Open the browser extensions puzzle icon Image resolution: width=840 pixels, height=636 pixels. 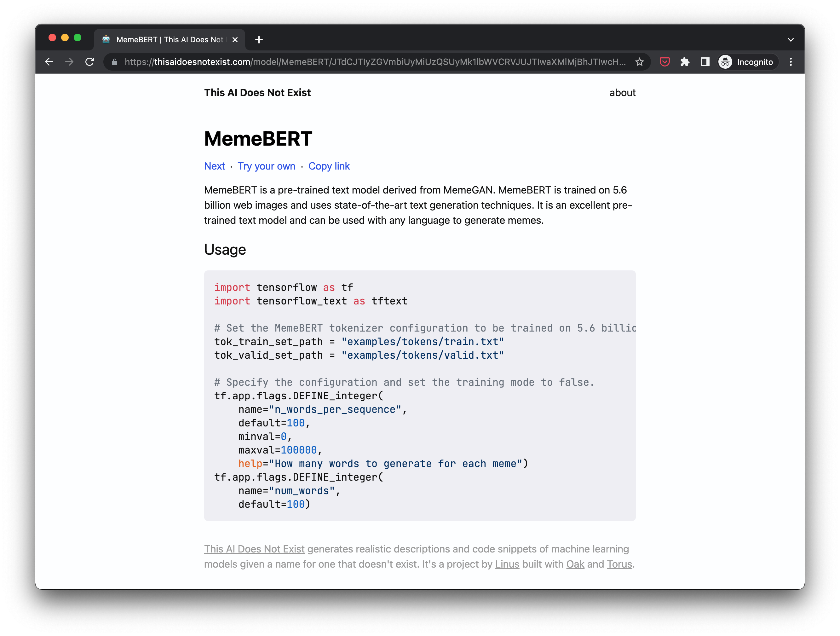pyautogui.click(x=685, y=61)
